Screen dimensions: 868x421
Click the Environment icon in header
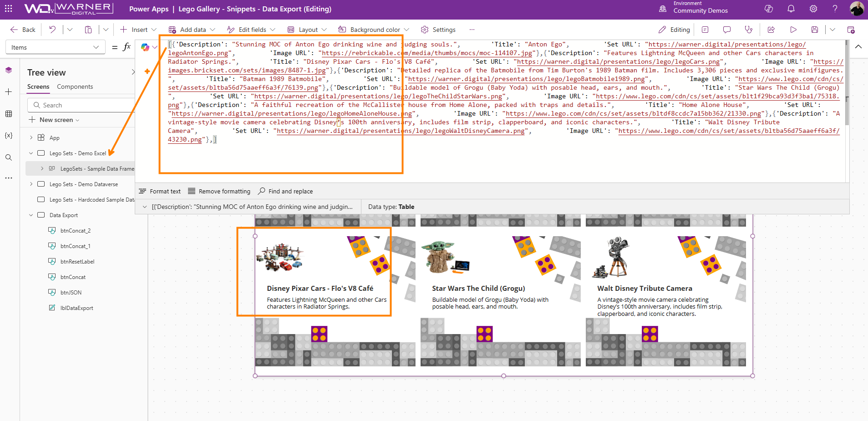(x=663, y=9)
